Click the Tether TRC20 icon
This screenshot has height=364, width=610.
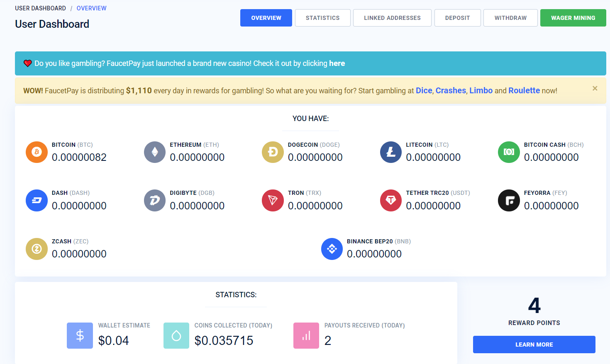click(391, 200)
